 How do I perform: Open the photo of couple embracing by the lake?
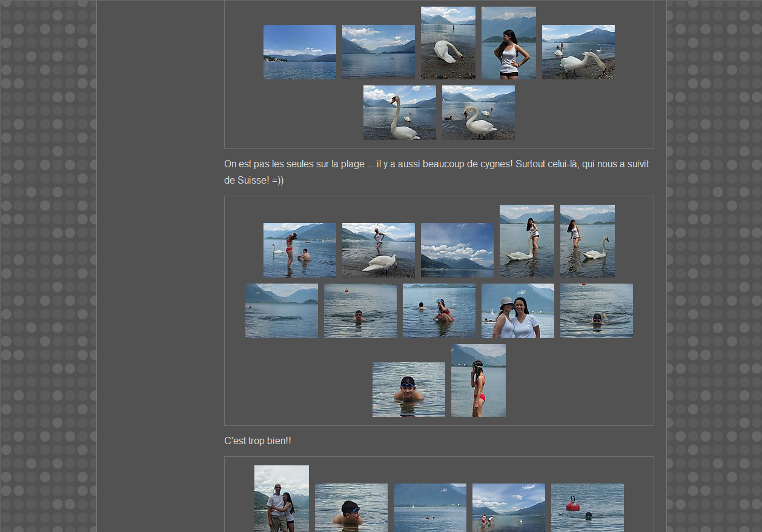pyautogui.click(x=281, y=499)
